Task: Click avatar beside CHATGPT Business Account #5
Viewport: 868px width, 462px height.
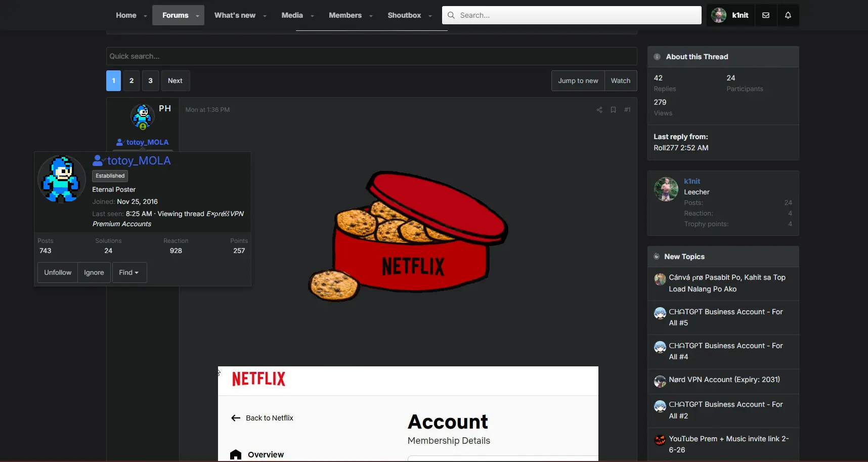Action: pos(660,313)
